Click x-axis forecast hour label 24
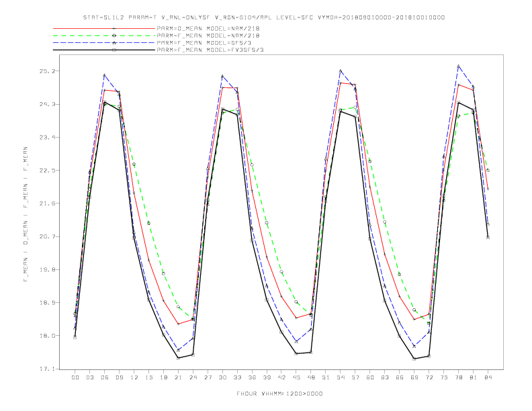Screen dimensions: 532x411 point(193,377)
